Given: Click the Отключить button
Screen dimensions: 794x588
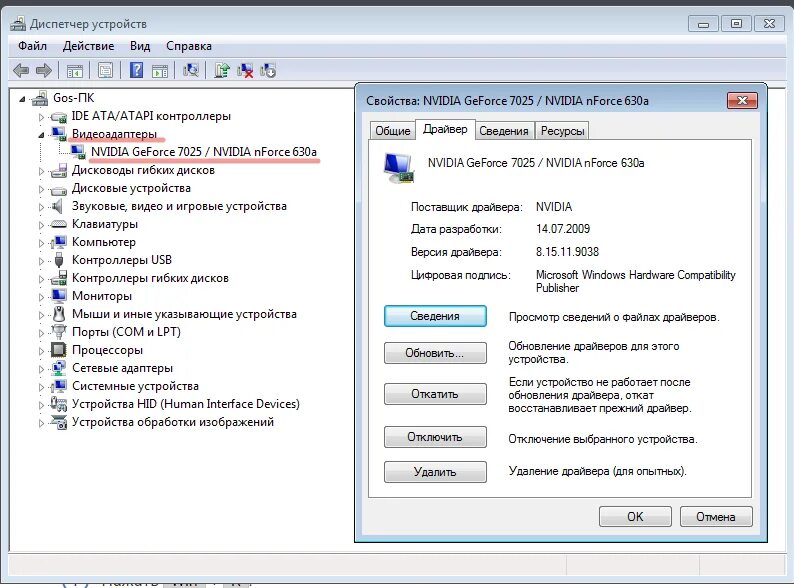Looking at the screenshot, I should pyautogui.click(x=435, y=437).
